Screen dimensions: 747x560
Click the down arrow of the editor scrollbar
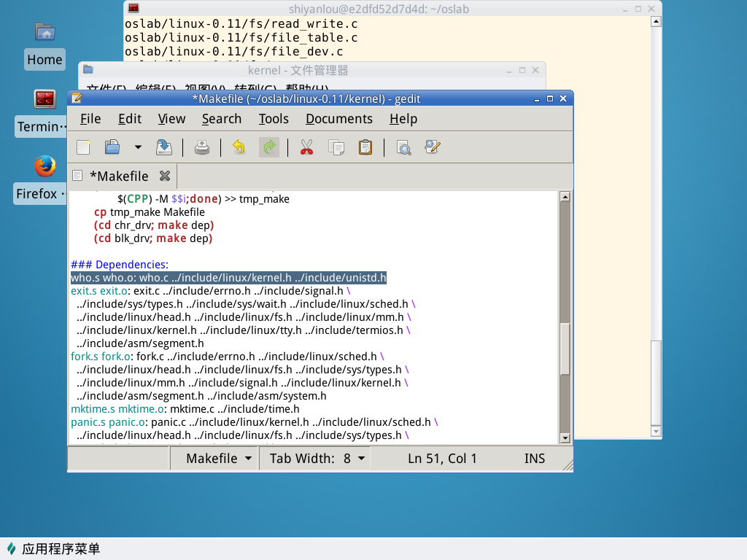coord(565,437)
